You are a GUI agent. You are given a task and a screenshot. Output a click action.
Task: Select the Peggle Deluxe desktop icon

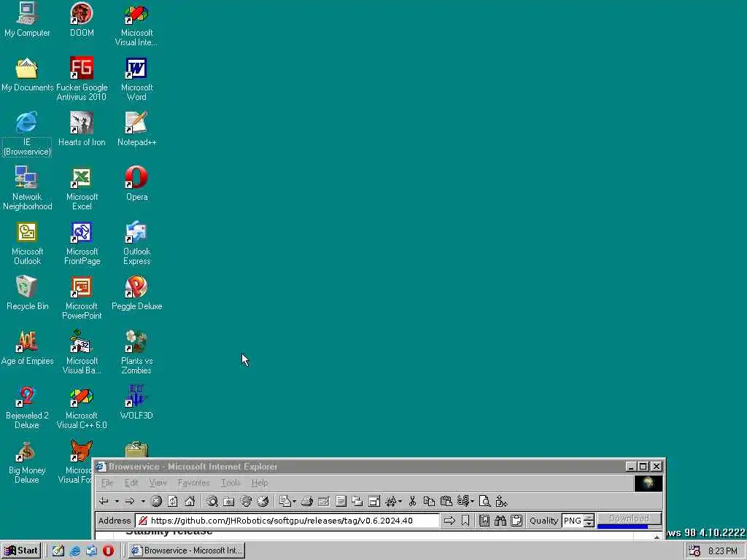(x=136, y=293)
